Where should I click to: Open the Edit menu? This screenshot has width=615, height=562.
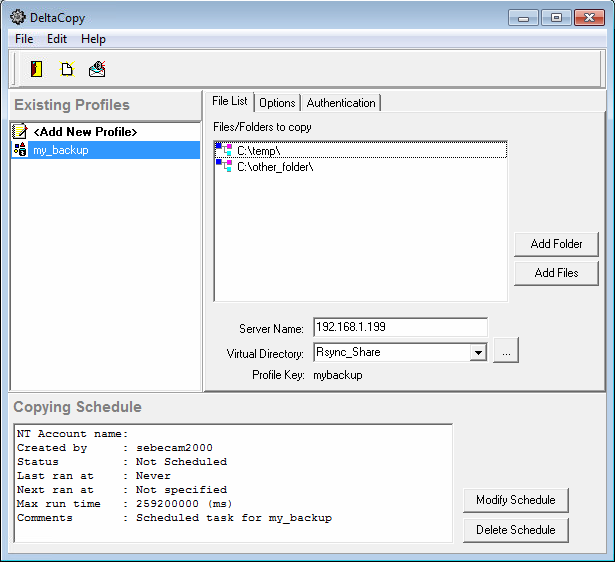pos(57,39)
